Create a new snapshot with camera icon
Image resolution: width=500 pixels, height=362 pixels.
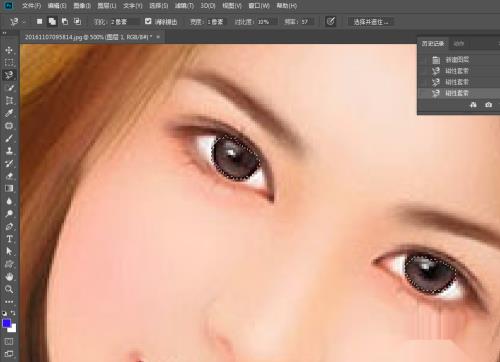point(488,105)
